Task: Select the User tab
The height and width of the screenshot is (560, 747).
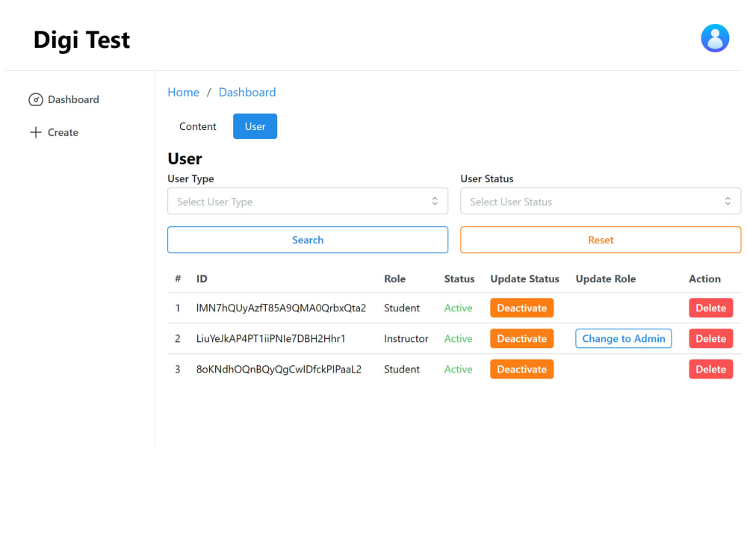Action: click(x=255, y=126)
